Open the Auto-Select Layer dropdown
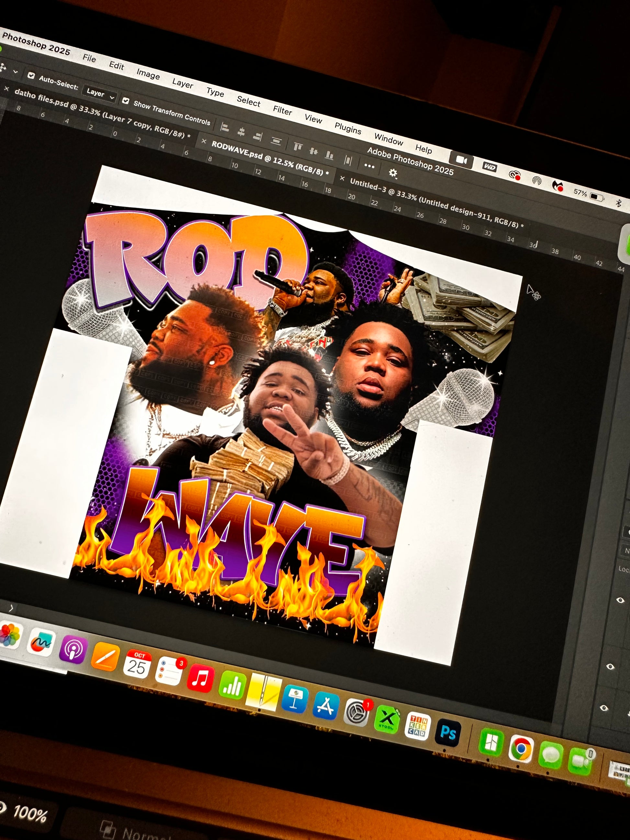Image resolution: width=630 pixels, height=840 pixels. coord(99,94)
